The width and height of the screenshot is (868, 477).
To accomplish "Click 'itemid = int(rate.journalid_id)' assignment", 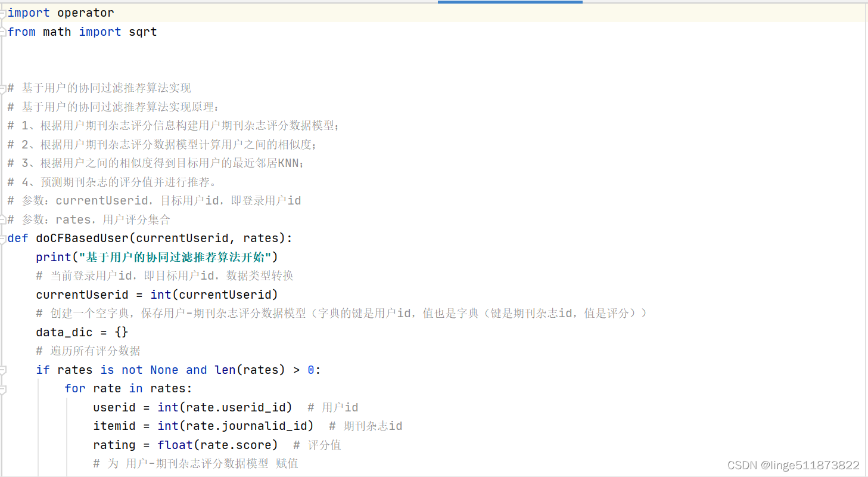I will (x=204, y=426).
